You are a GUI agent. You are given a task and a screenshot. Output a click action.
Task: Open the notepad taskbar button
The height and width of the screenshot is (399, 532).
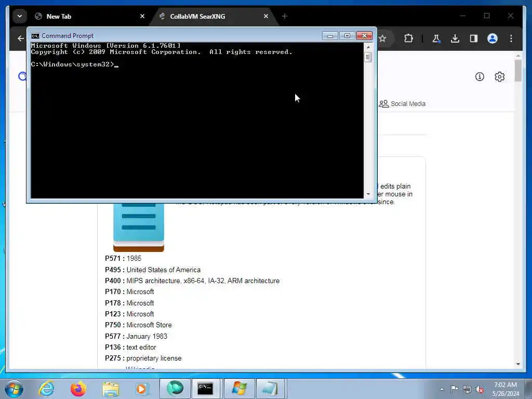(x=271, y=389)
